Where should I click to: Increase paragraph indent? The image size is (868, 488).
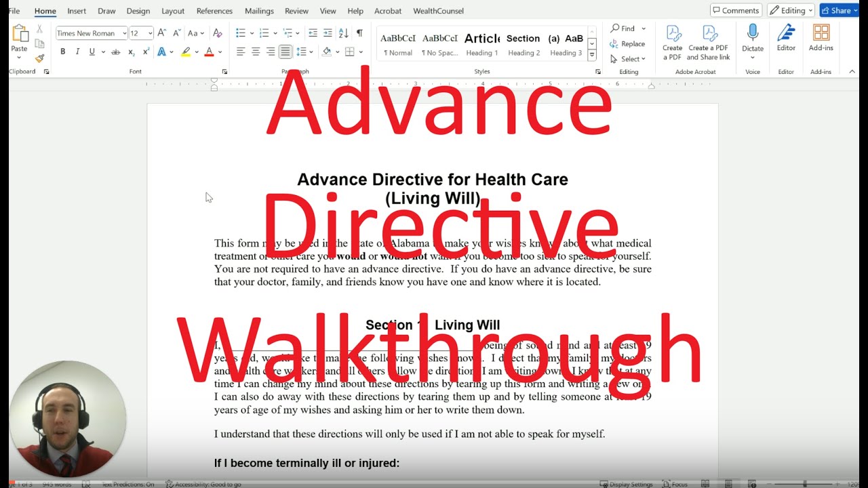coord(328,33)
